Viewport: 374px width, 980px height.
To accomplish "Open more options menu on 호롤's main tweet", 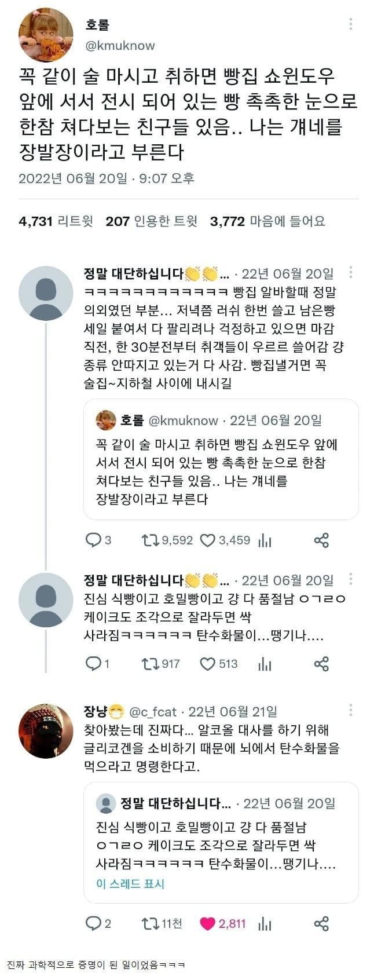I will click(351, 24).
